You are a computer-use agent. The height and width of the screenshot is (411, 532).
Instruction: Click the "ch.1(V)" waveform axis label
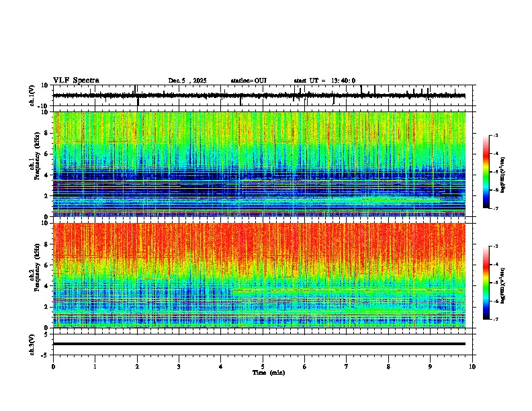coord(32,95)
